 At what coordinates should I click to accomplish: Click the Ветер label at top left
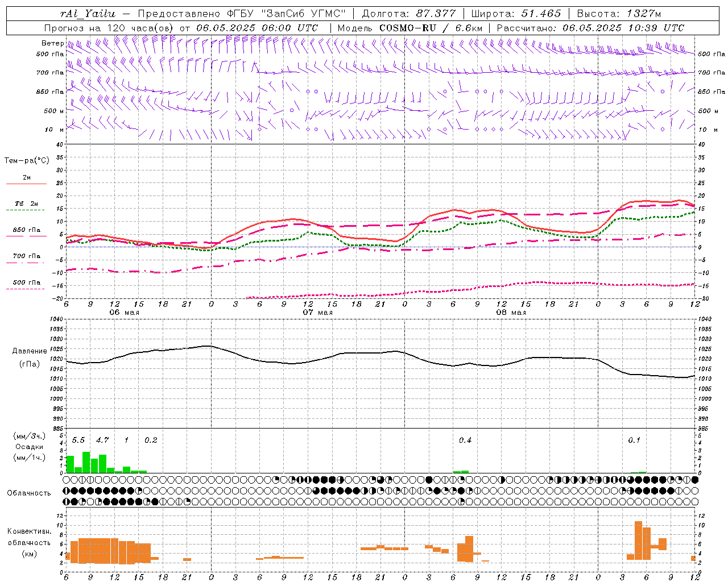tap(52, 43)
